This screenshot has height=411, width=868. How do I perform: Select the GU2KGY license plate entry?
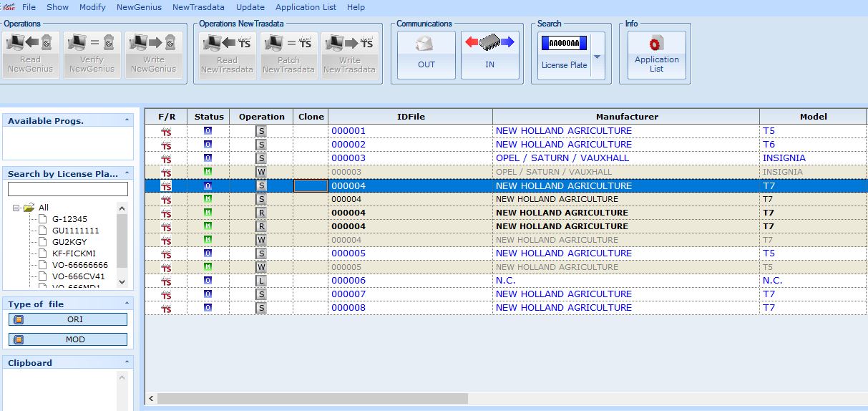69,242
